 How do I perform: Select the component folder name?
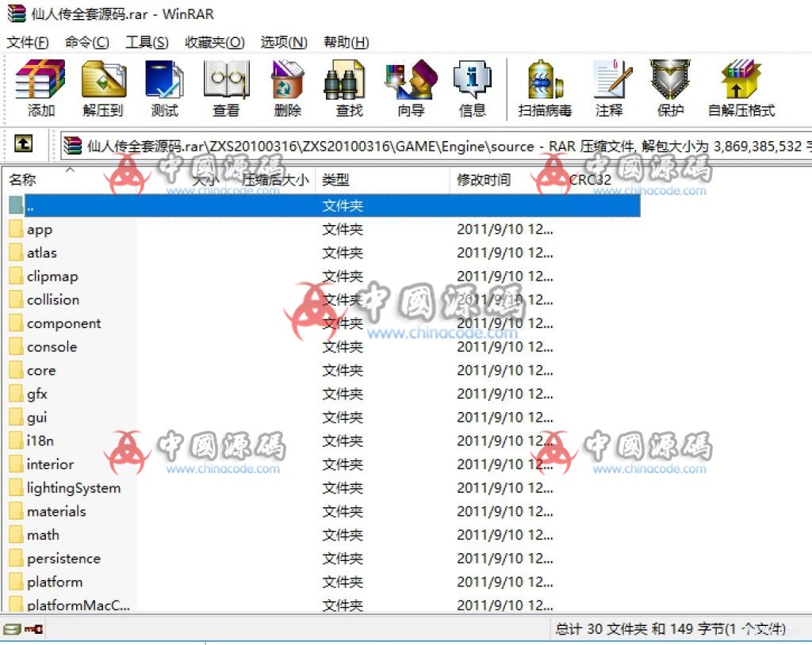pyautogui.click(x=63, y=323)
